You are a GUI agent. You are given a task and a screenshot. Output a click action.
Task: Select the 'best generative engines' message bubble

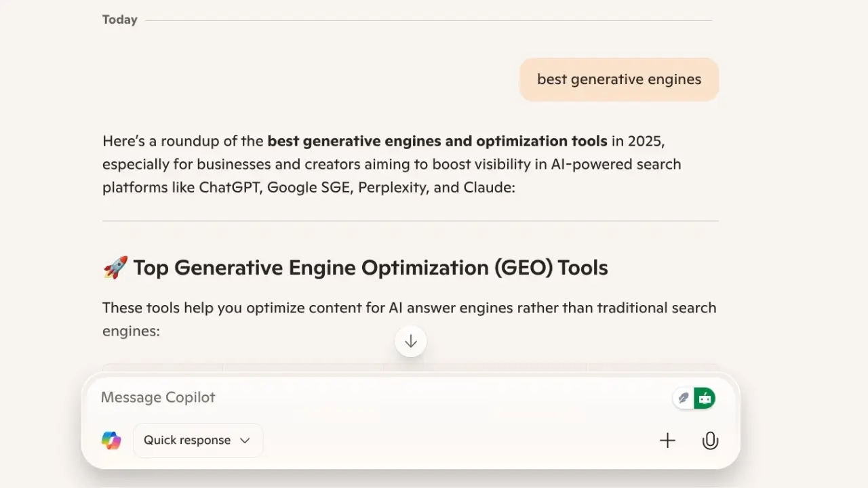click(618, 79)
